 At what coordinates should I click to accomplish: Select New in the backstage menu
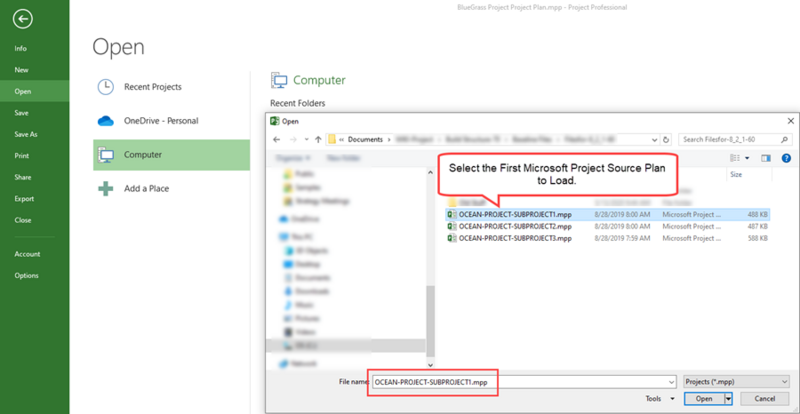point(21,70)
